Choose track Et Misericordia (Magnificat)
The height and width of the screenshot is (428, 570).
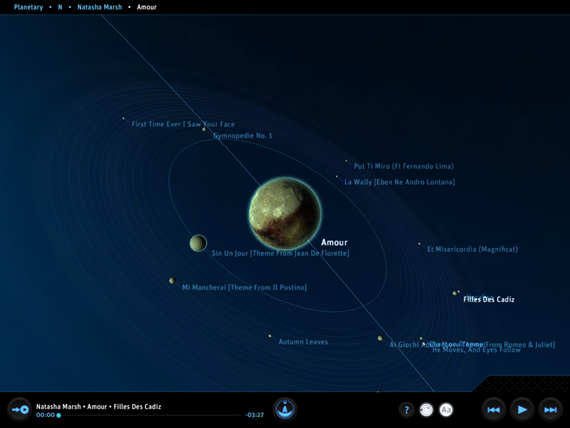472,249
